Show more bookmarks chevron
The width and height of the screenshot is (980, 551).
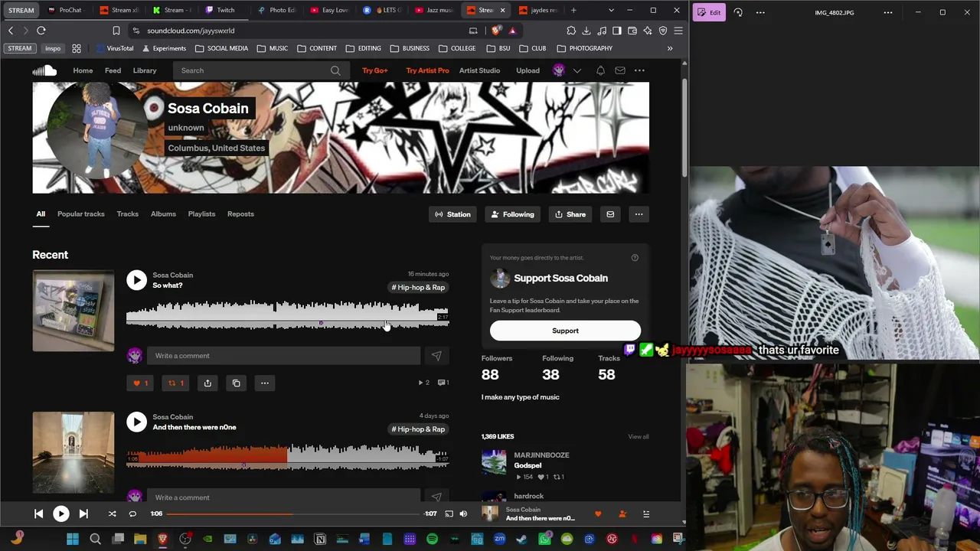(670, 48)
